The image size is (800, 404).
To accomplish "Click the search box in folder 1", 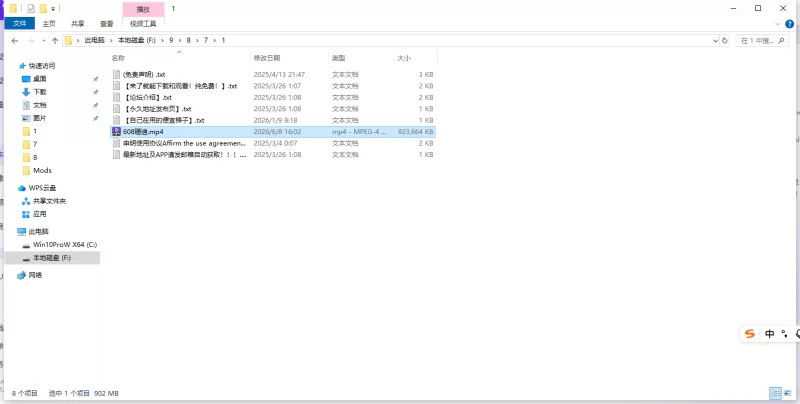I will click(762, 41).
